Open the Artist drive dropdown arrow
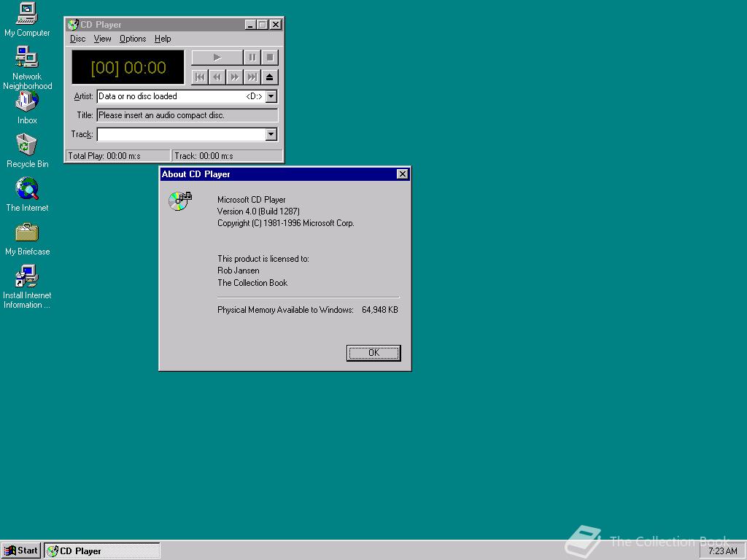 [271, 96]
